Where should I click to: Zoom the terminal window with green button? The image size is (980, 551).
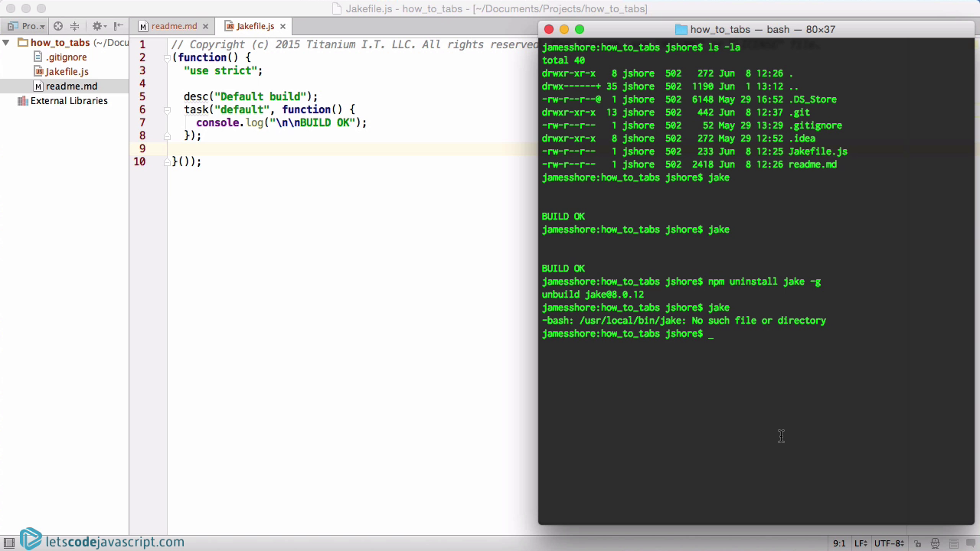click(580, 29)
